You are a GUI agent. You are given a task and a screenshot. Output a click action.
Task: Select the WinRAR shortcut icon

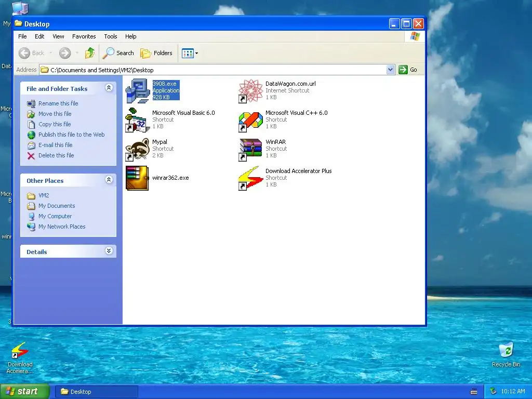(250, 149)
